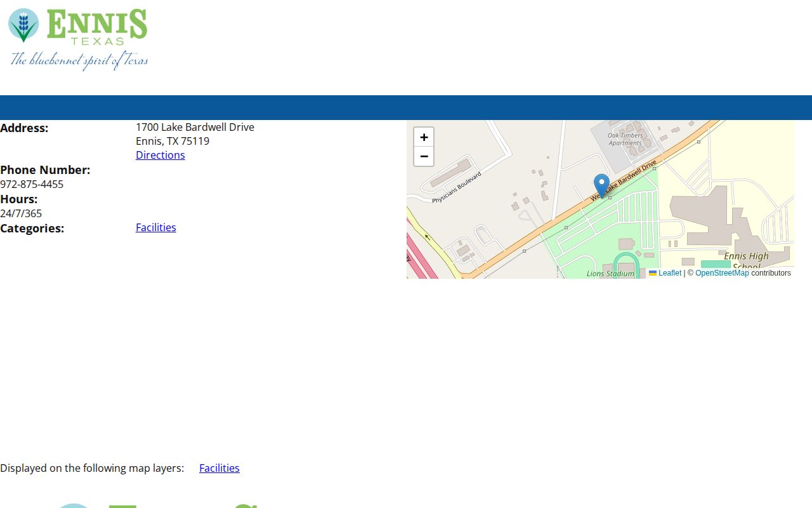Viewport: 812px width, 508px height.
Task: Click the 'Displayed on the following map layers:' text
Action: (92, 468)
